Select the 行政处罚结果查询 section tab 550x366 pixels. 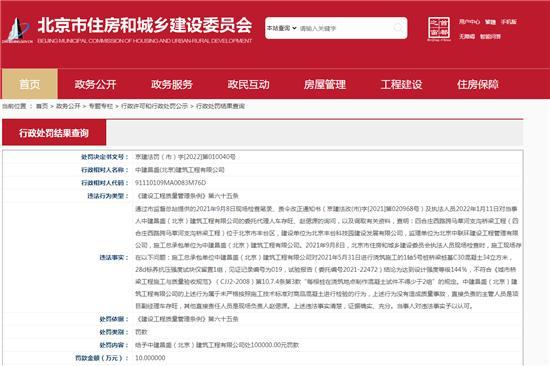[54, 133]
